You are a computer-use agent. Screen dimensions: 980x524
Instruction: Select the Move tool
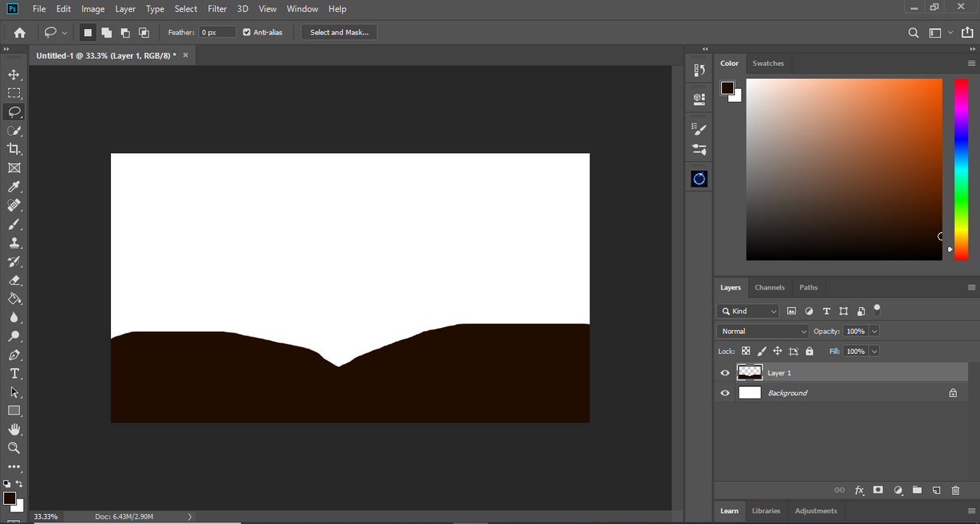pos(14,74)
